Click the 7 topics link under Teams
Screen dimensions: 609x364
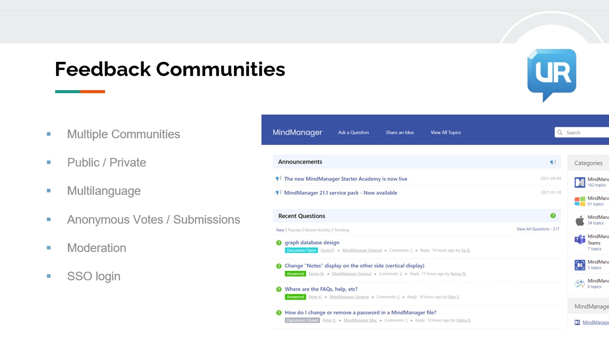pos(595,249)
